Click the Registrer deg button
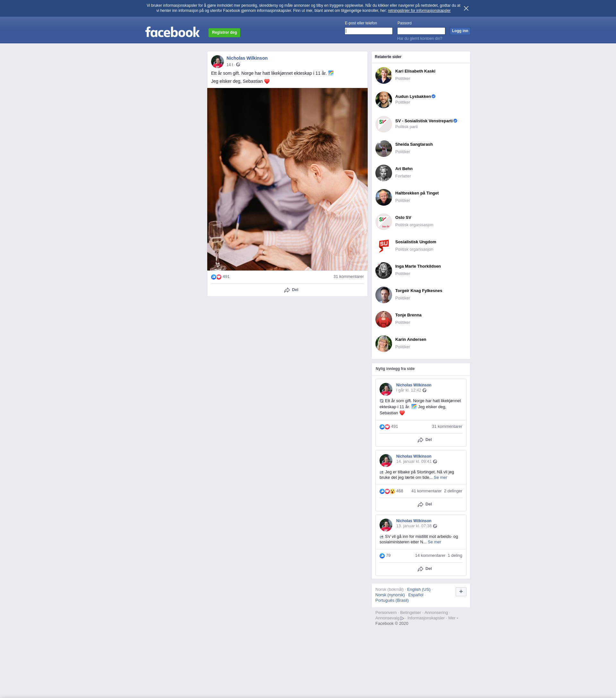The image size is (616, 698). [x=224, y=32]
